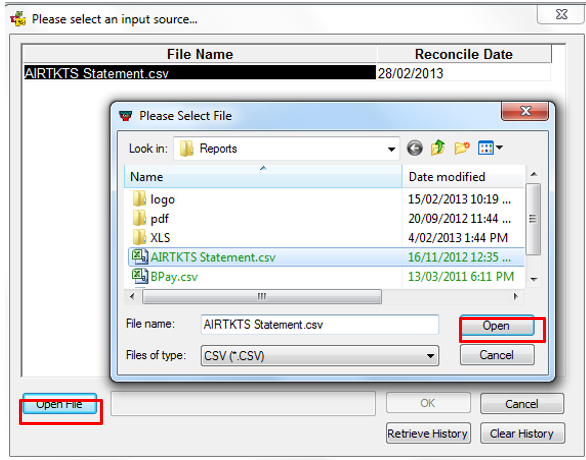Click date '13/03/2011 6:11 PM'
The height and width of the screenshot is (460, 586).
tap(461, 277)
